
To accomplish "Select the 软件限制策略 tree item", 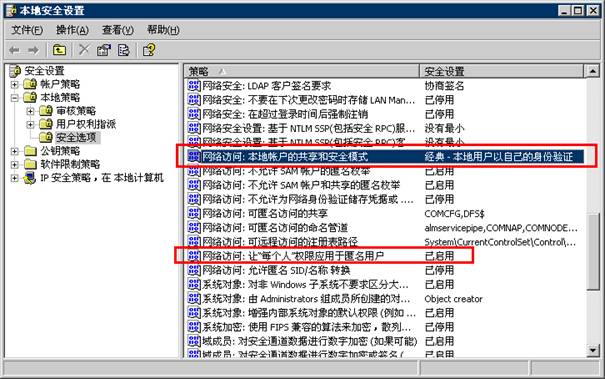I will [71, 164].
